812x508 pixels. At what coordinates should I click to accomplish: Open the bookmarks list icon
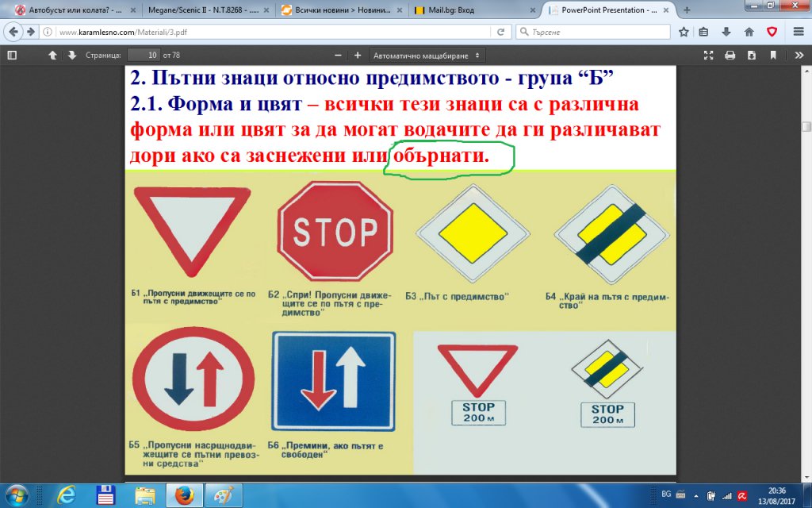(703, 32)
